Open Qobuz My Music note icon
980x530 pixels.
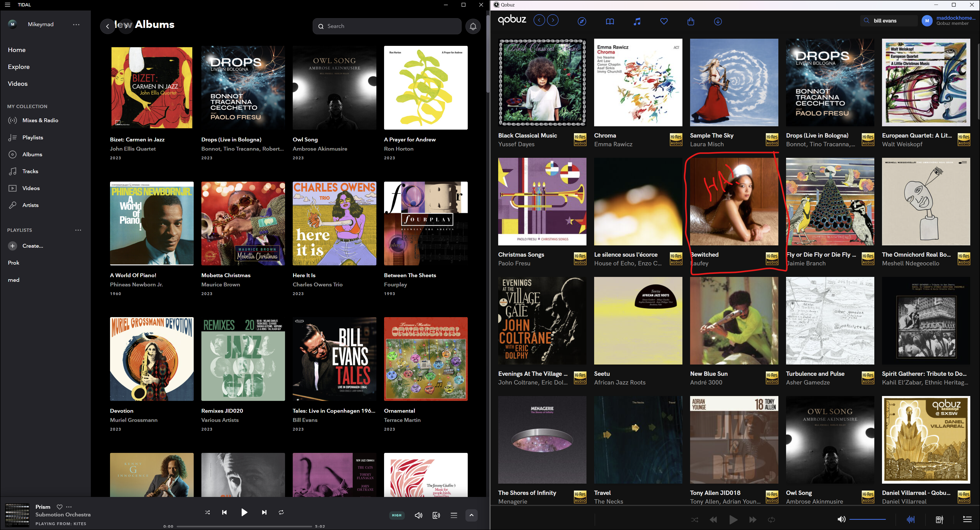pos(637,21)
